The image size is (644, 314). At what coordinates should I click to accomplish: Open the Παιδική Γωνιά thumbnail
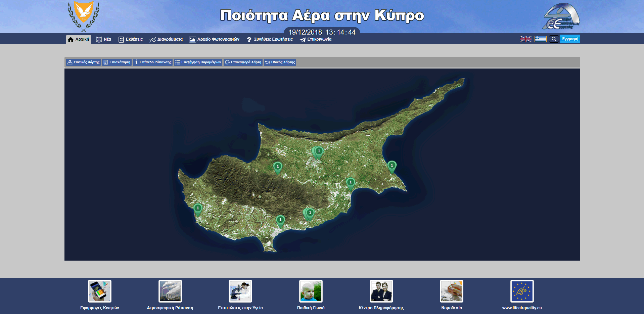[311, 291]
